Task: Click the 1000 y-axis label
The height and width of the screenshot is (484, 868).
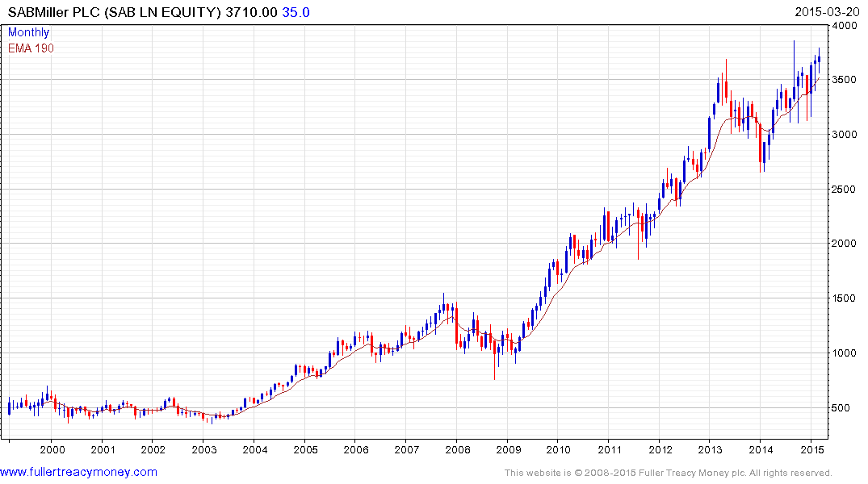Action: pyautogui.click(x=845, y=353)
